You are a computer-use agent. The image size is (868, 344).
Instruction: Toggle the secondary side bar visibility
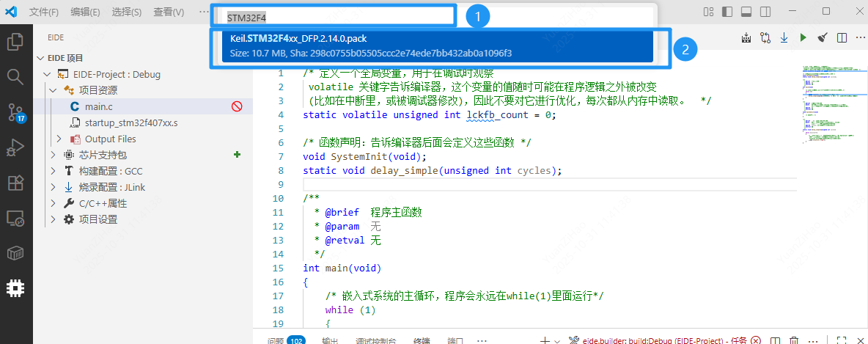[x=765, y=12]
